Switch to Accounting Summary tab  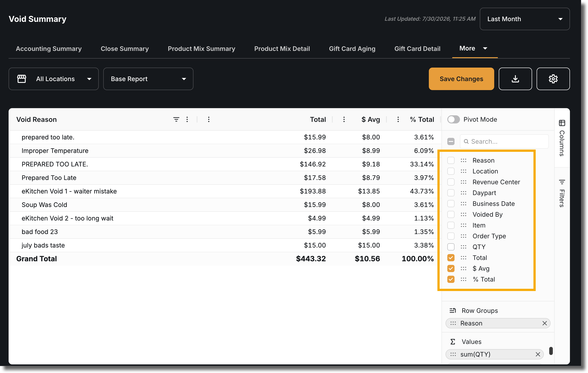[x=49, y=49]
